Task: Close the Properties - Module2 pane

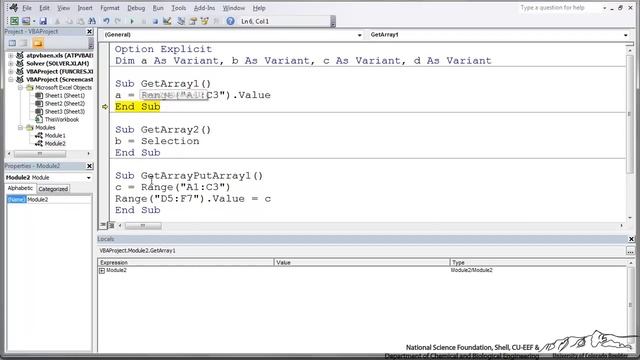Action: 89,166
